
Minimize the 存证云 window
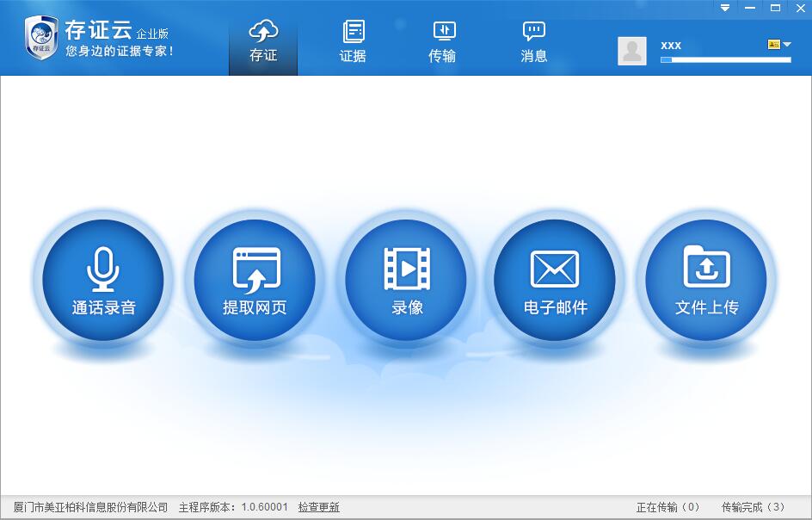(750, 8)
